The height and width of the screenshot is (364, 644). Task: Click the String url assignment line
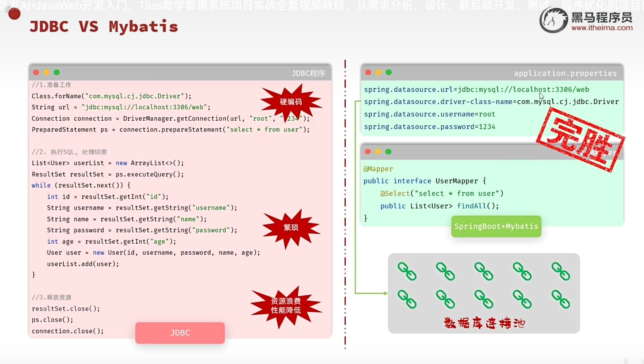pos(121,107)
